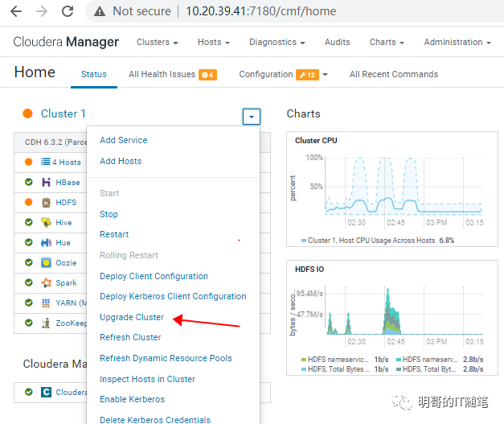Choose Enable Kerberos menu entry
The image size is (504, 424).
pos(132,399)
